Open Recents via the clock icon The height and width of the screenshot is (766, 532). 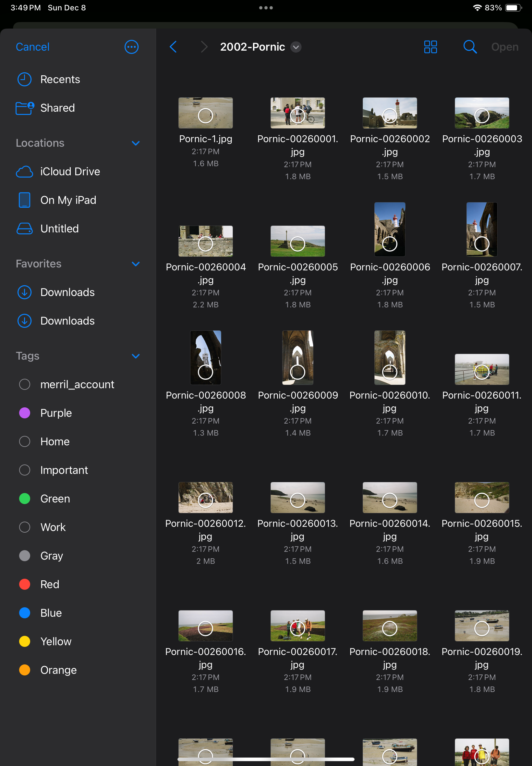(24, 80)
